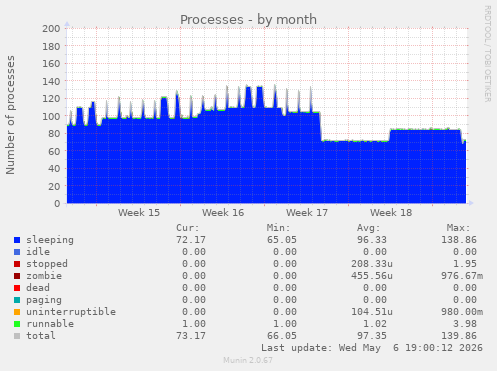Click the 'Week 15' axis label

pos(139,213)
